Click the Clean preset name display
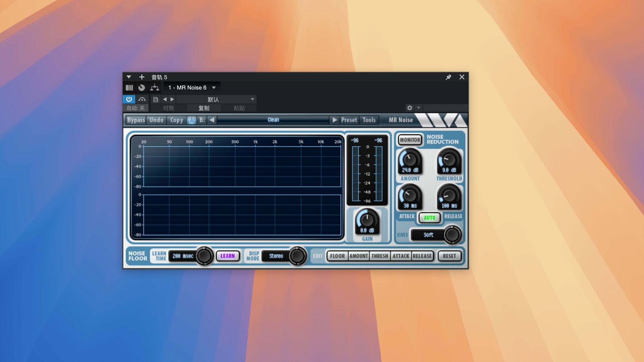The image size is (644, 362). pyautogui.click(x=273, y=120)
